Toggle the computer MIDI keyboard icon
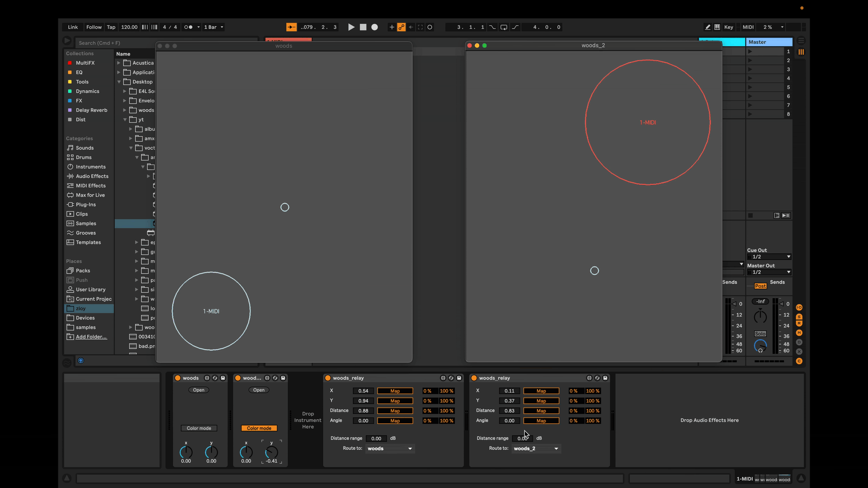The height and width of the screenshot is (488, 868). (717, 27)
